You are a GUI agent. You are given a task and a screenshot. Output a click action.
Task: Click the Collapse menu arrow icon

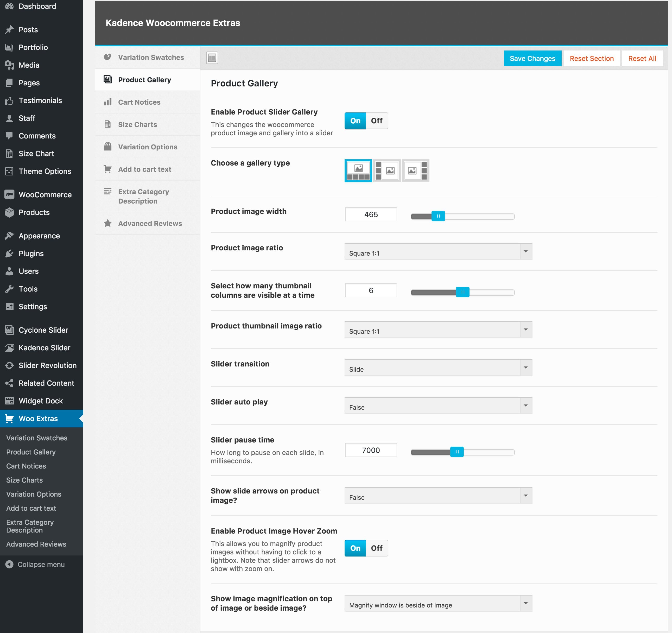click(9, 564)
